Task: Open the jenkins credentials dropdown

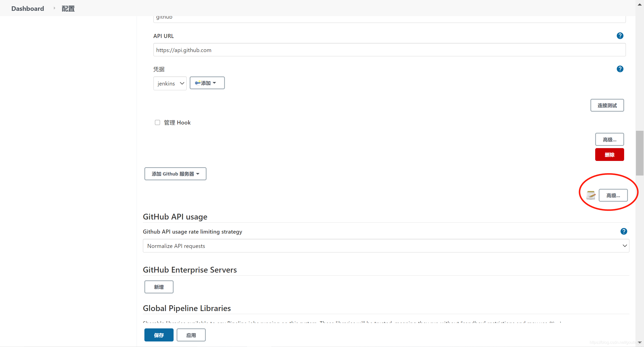Action: tap(170, 83)
